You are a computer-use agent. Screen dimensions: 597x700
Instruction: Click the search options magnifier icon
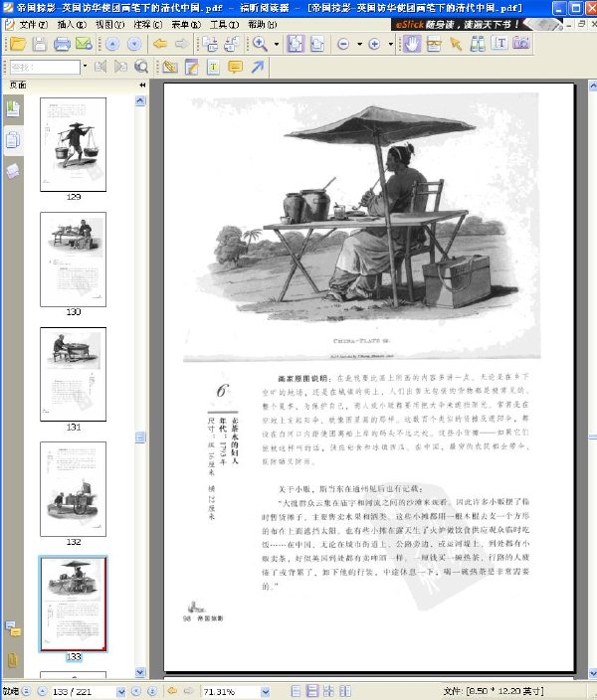(x=141, y=67)
